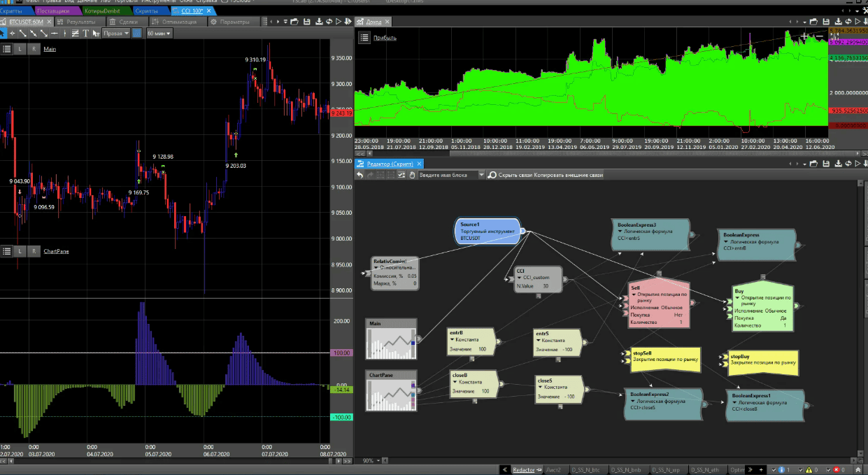Toggle the R button on Main pane
The image size is (868, 475).
(x=34, y=49)
